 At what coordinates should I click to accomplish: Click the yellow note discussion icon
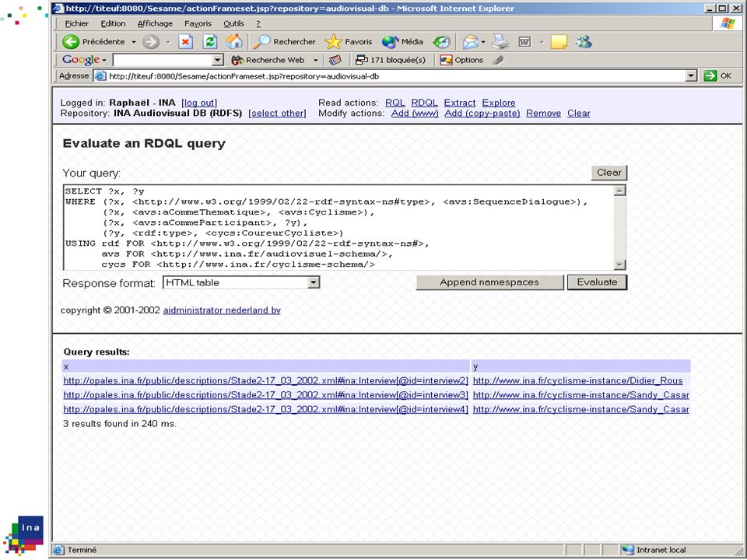pos(559,42)
